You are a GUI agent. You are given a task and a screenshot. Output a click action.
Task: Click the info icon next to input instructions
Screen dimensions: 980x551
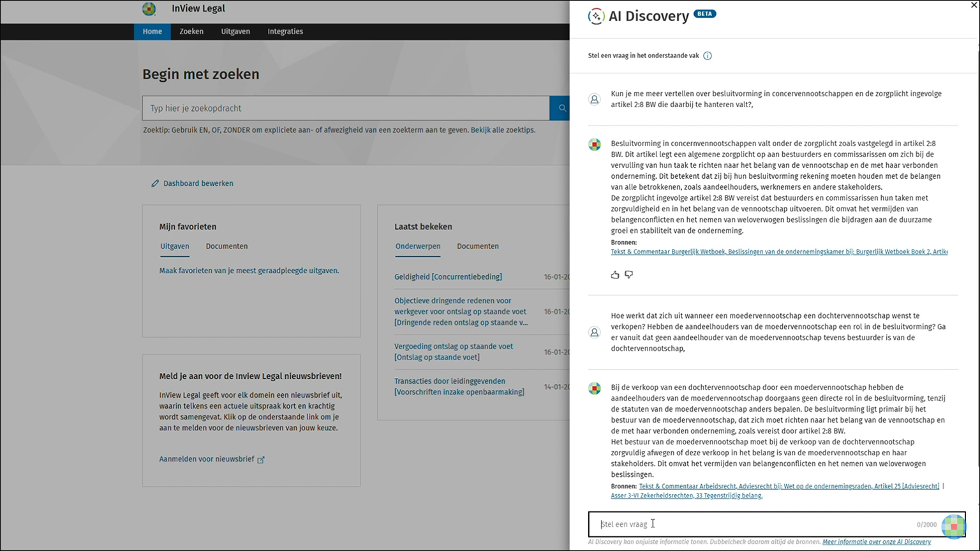pyautogui.click(x=707, y=56)
